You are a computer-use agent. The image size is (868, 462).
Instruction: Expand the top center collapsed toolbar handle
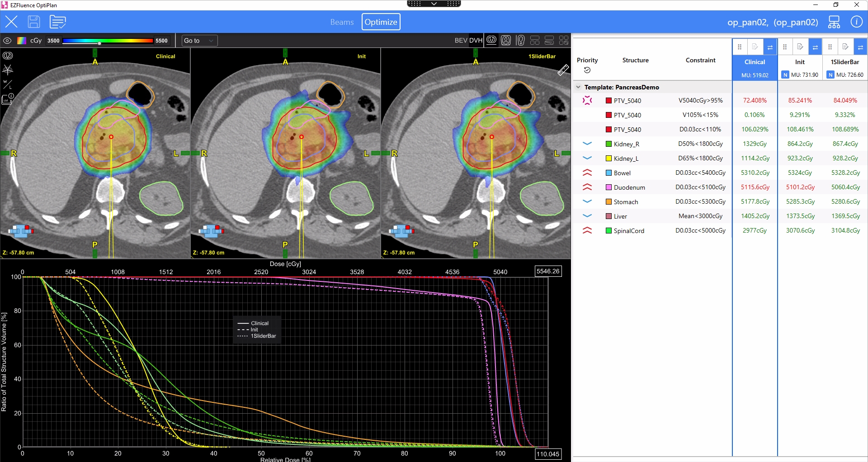click(x=434, y=4)
